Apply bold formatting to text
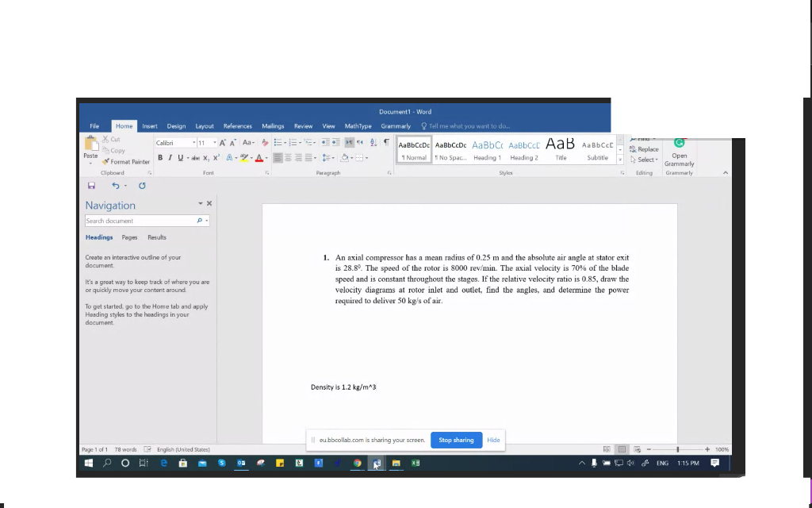 click(x=160, y=157)
